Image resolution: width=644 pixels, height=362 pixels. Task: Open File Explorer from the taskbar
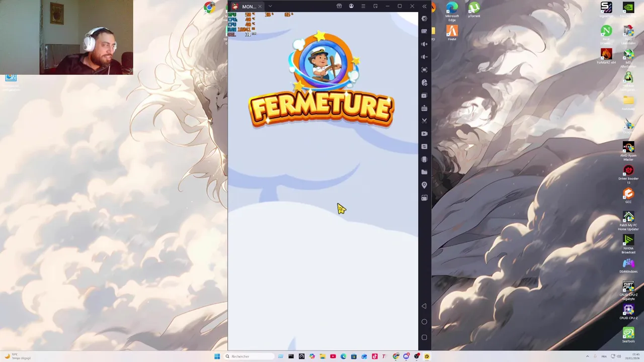(323, 356)
